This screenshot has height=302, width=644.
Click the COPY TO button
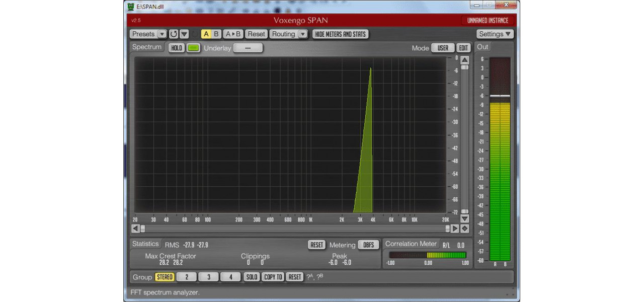click(273, 277)
